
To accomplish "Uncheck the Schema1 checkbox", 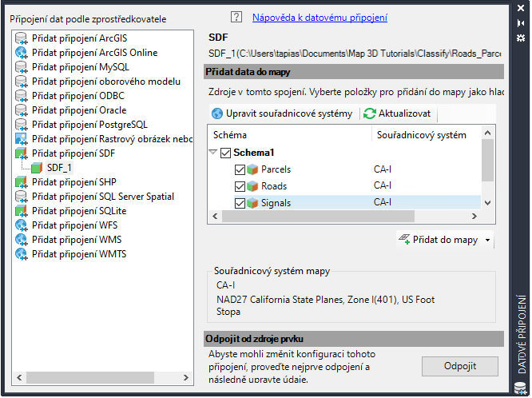I will (x=226, y=153).
